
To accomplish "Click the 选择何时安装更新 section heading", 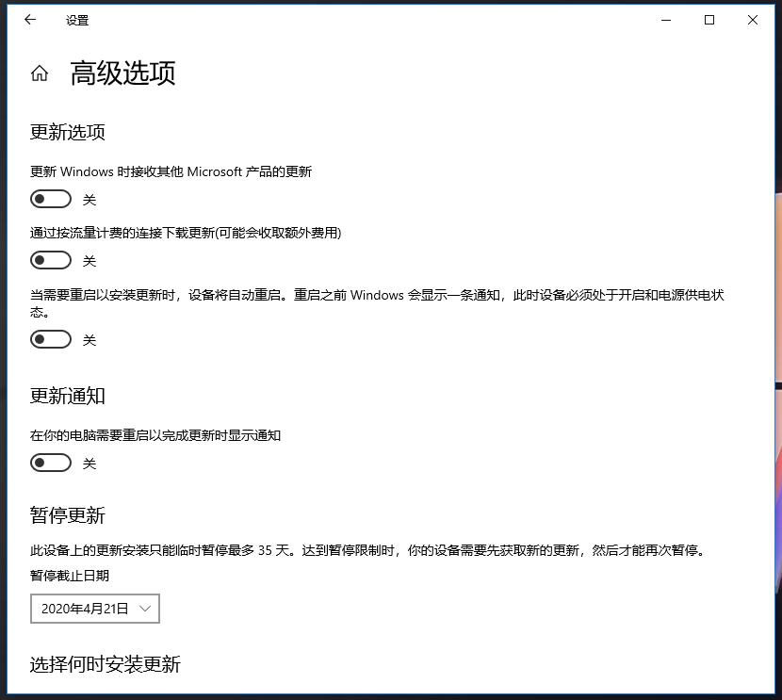I will tap(105, 664).
